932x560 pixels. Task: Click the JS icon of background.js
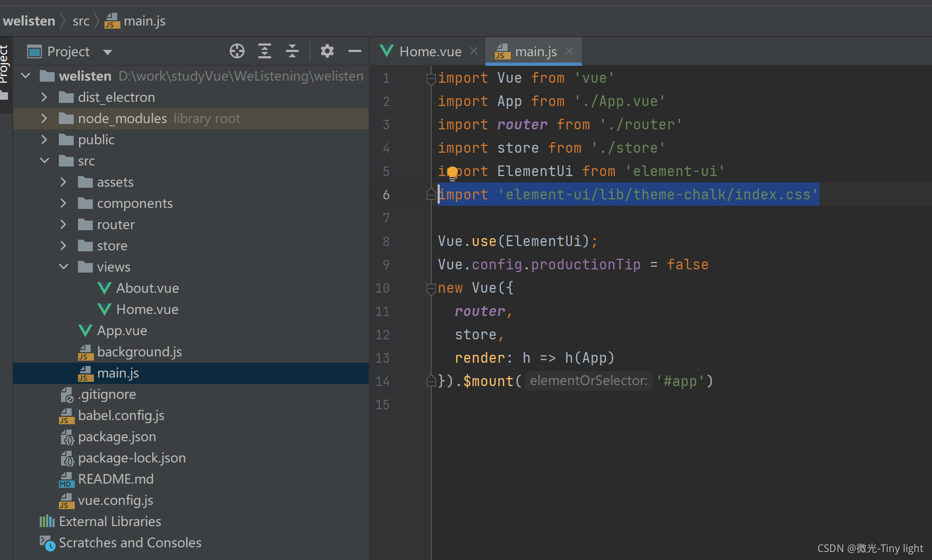pyautogui.click(x=85, y=352)
